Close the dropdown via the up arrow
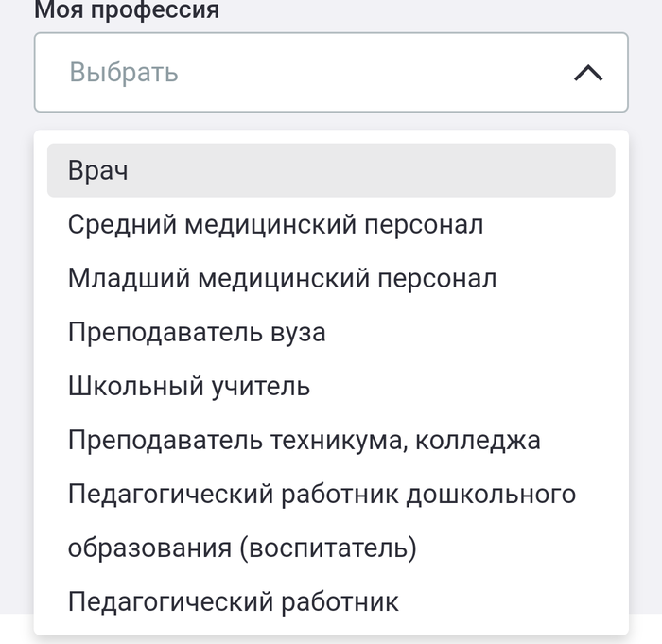 [588, 73]
